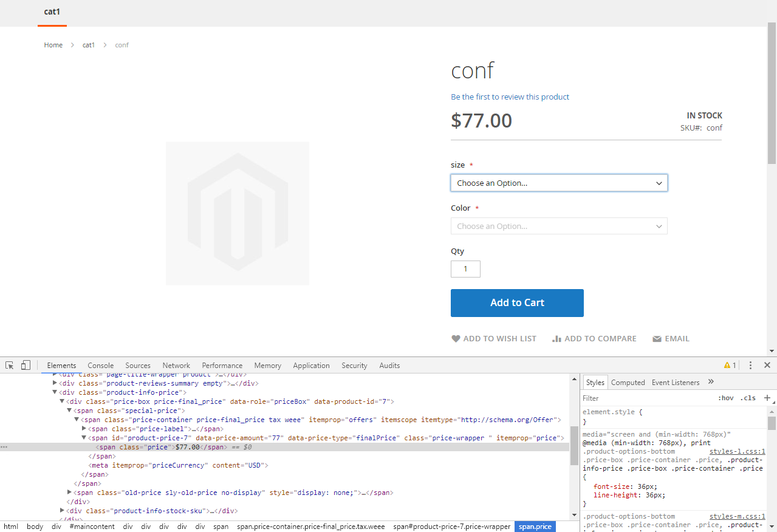
Task: Toggle the device toolbar icon
Action: pyautogui.click(x=26, y=365)
